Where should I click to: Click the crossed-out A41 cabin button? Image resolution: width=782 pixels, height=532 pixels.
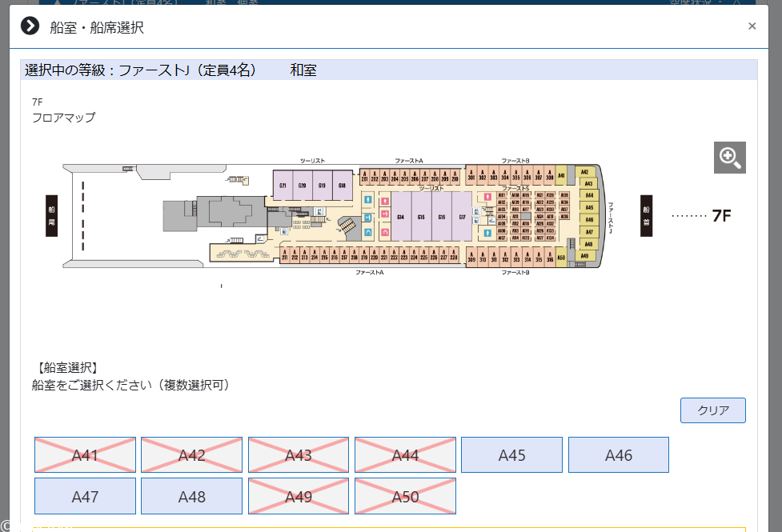coord(85,455)
